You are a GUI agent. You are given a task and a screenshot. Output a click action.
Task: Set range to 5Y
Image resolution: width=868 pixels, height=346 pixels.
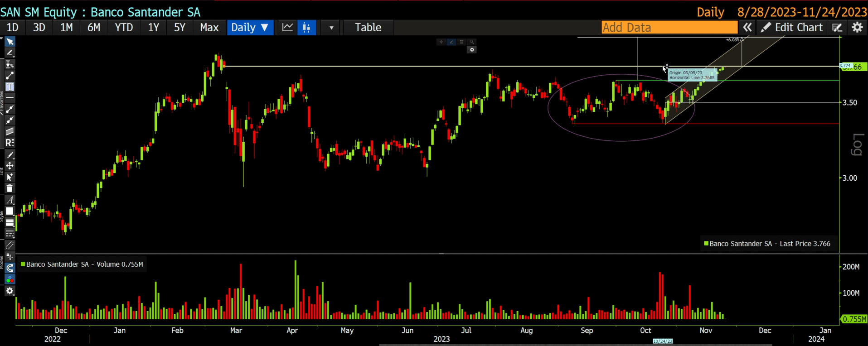pos(179,27)
